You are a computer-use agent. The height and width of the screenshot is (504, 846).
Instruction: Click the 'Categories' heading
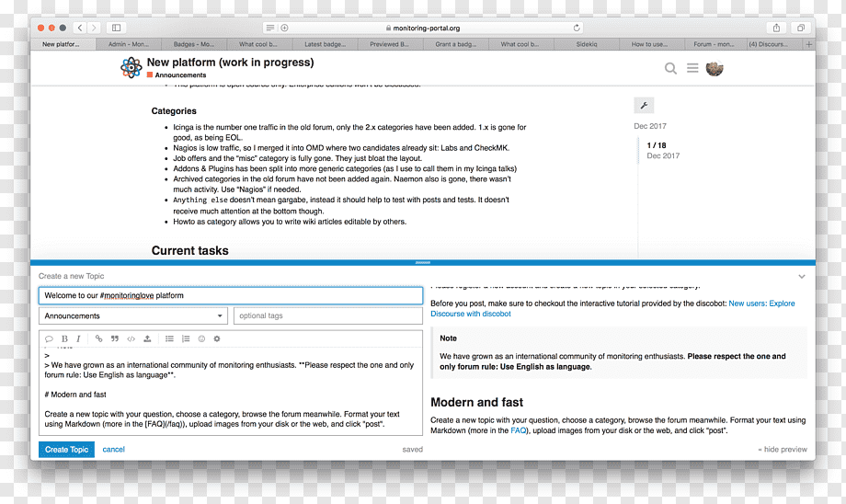[174, 110]
